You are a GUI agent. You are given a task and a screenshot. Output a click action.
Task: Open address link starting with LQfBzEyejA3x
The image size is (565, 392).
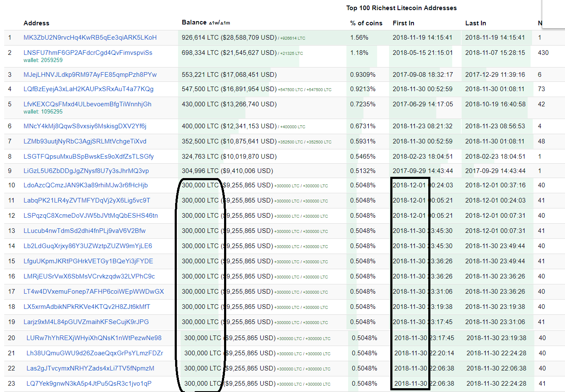point(89,89)
